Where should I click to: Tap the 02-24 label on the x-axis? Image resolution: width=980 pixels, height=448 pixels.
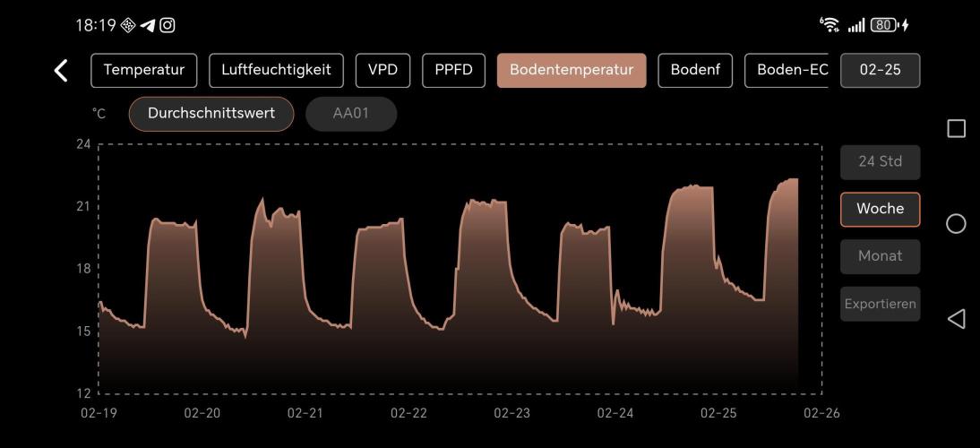point(615,413)
